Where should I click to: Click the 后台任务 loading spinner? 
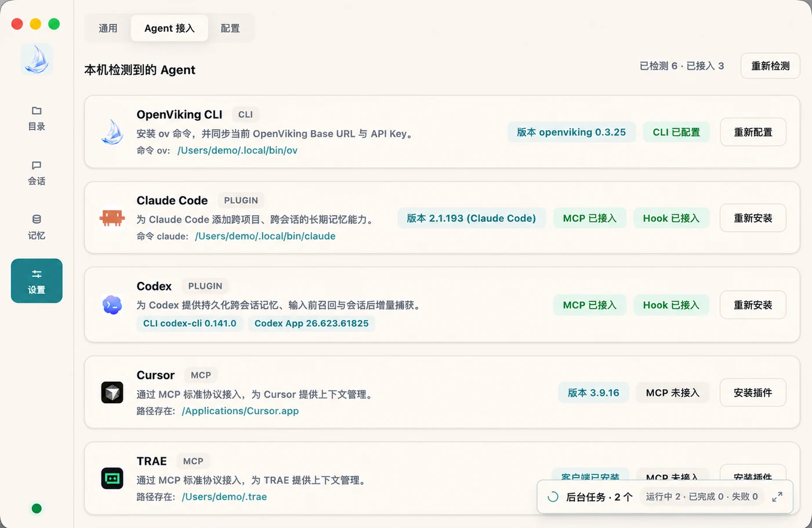point(553,497)
